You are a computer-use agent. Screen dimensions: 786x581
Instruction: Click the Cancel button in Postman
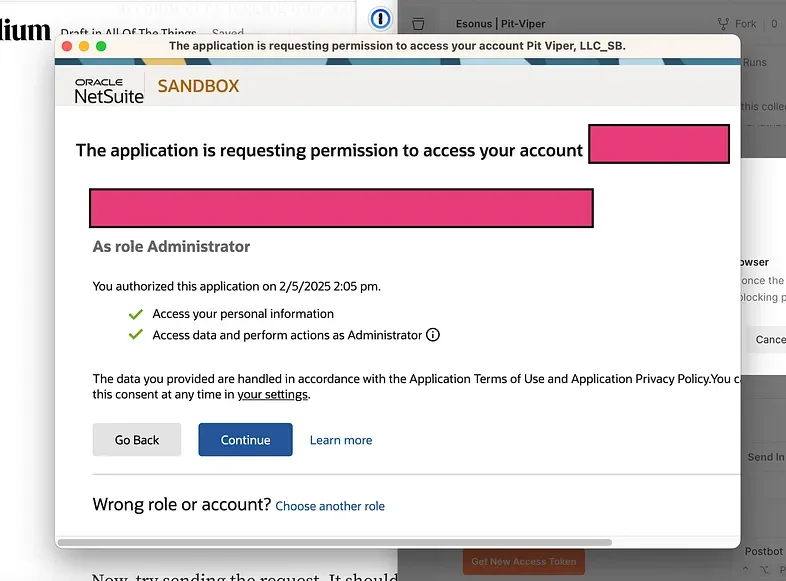768,339
